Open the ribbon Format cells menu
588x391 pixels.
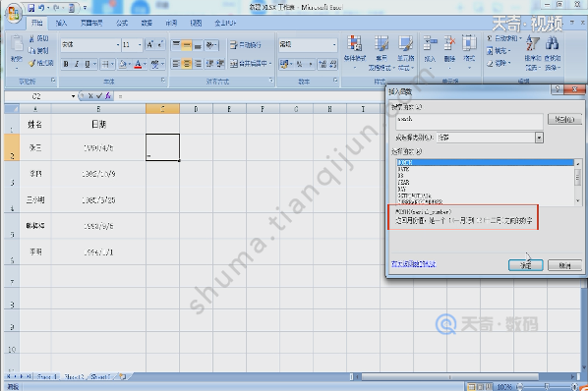[469, 53]
